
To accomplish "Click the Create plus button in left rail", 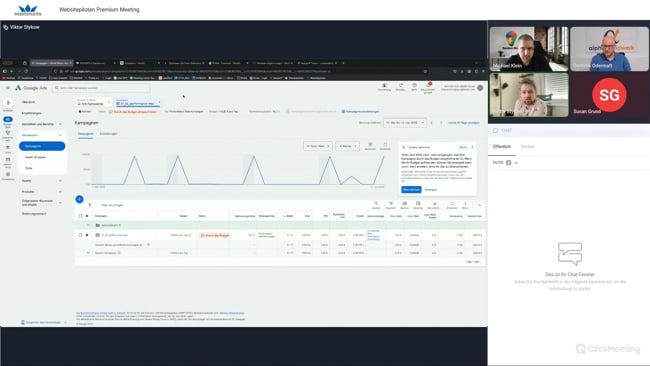I will tap(8, 103).
